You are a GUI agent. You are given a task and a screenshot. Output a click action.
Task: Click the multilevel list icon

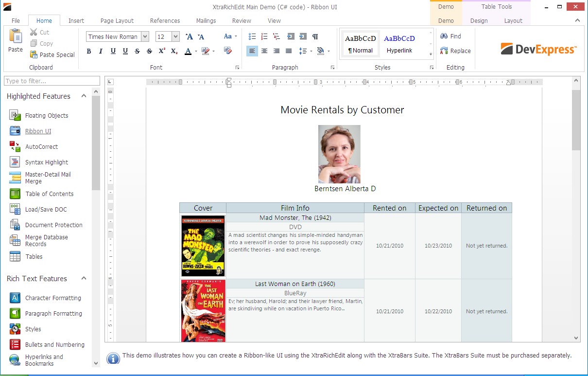coord(277,36)
